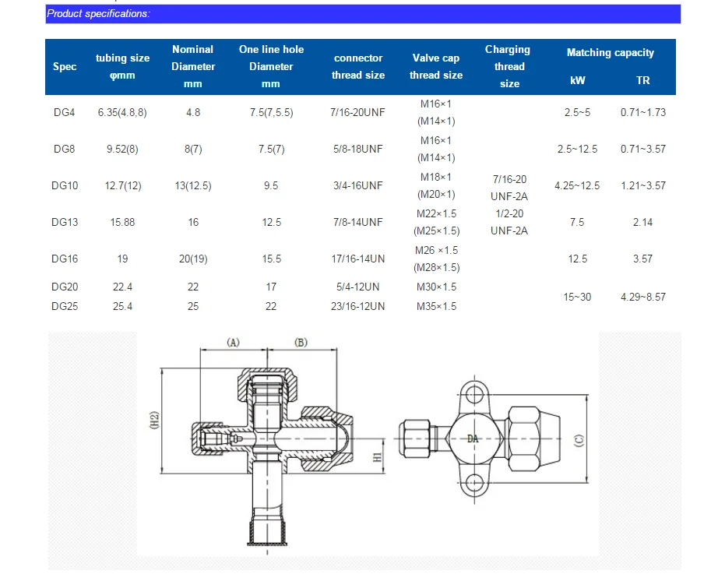This screenshot has height=588, width=711.
Task: Select the DA label on the top-view valve
Action: click(x=473, y=439)
